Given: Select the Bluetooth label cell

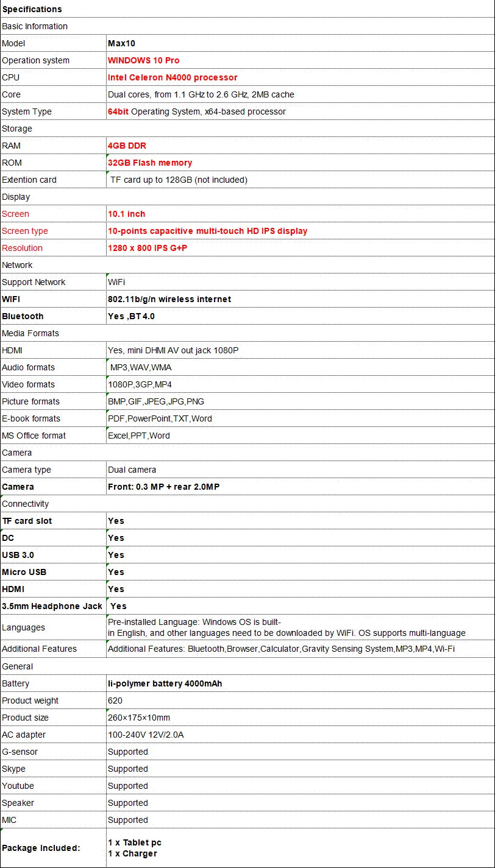Looking at the screenshot, I should click(x=54, y=316).
